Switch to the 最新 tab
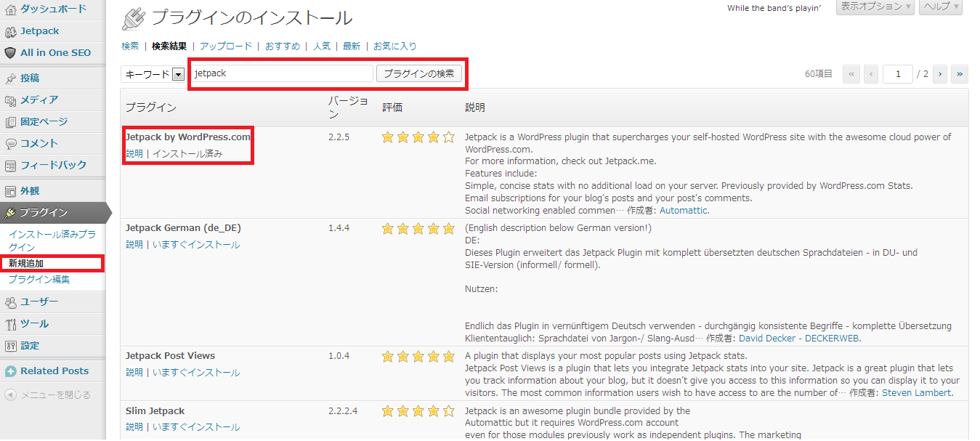The width and height of the screenshot is (980, 441). point(352,46)
